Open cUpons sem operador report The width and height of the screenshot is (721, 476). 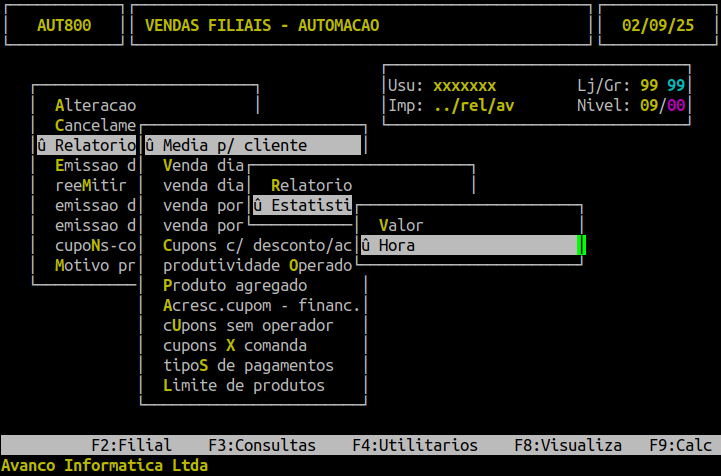[248, 326]
